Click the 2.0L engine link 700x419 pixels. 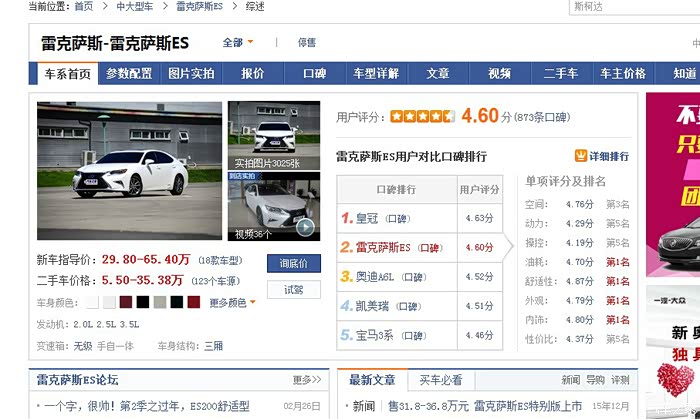[83, 324]
